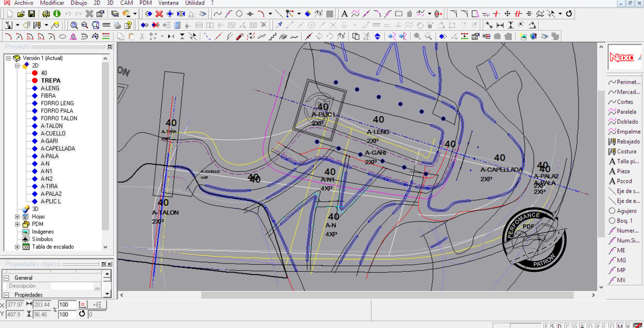Click the move four-arrow cross icon

coord(507,14)
